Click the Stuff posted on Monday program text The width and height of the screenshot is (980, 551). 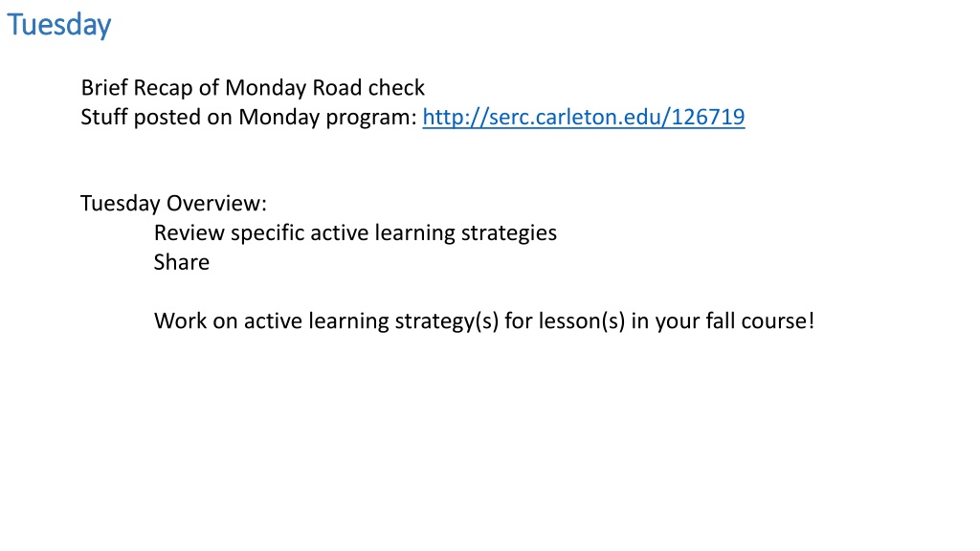pos(249,117)
